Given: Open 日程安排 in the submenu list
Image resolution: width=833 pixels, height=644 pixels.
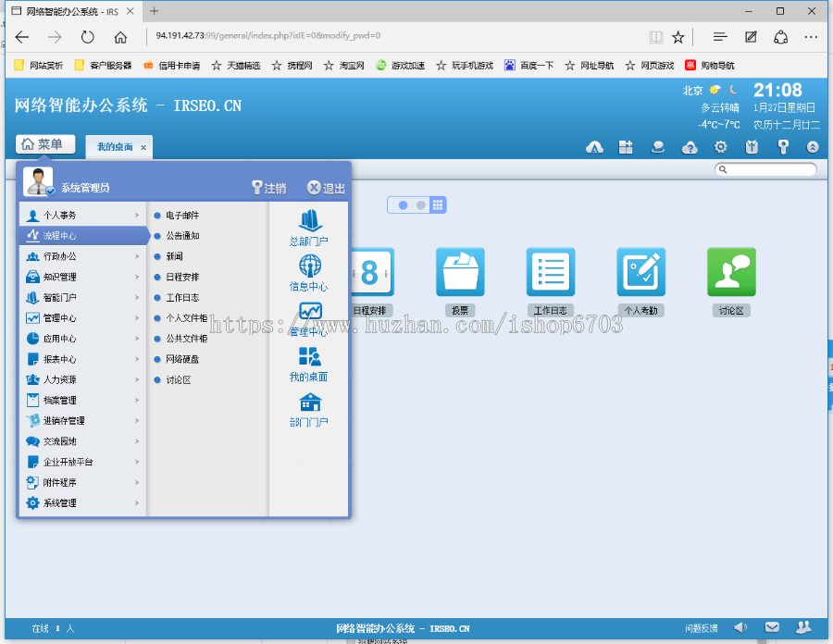Looking at the screenshot, I should pyautogui.click(x=182, y=277).
